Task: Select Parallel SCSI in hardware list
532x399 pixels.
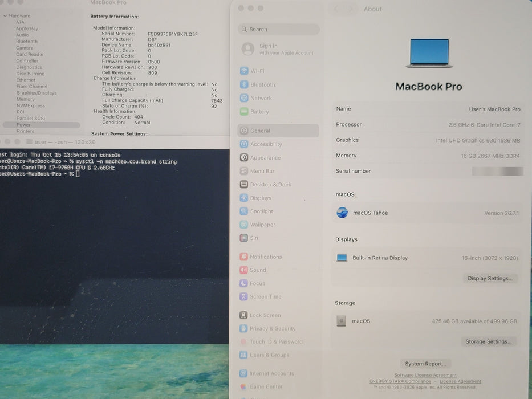Action: (x=31, y=118)
